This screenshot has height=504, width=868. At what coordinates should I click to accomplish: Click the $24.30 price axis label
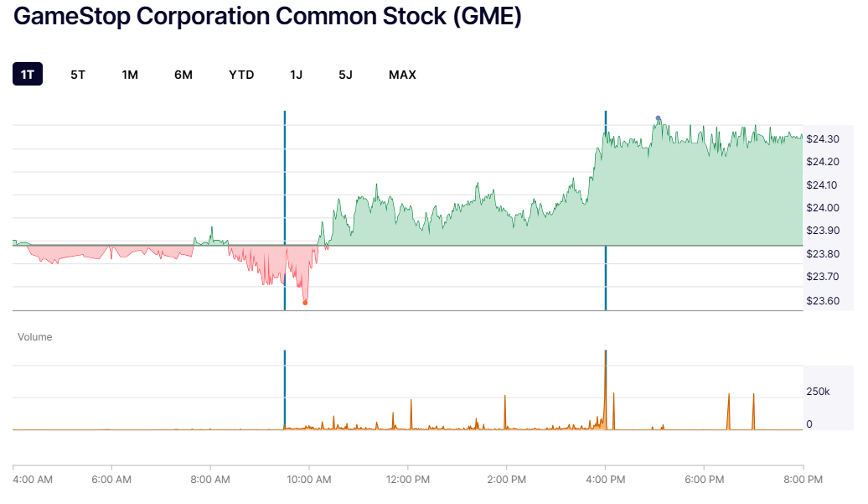coord(822,139)
